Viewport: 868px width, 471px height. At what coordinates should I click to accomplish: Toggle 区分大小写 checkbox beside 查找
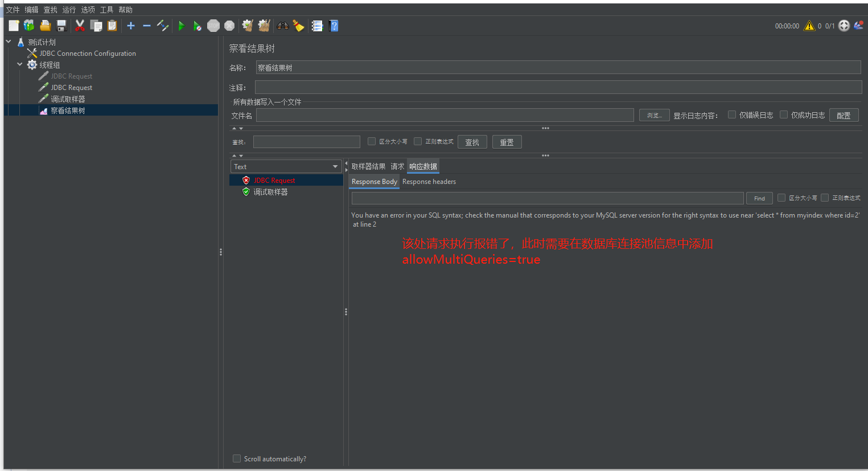(x=372, y=141)
